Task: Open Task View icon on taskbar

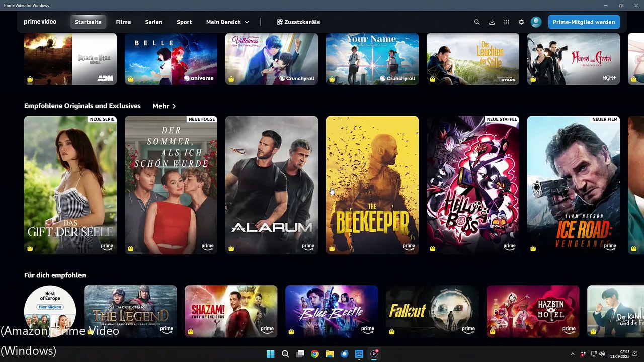Action: 300,354
